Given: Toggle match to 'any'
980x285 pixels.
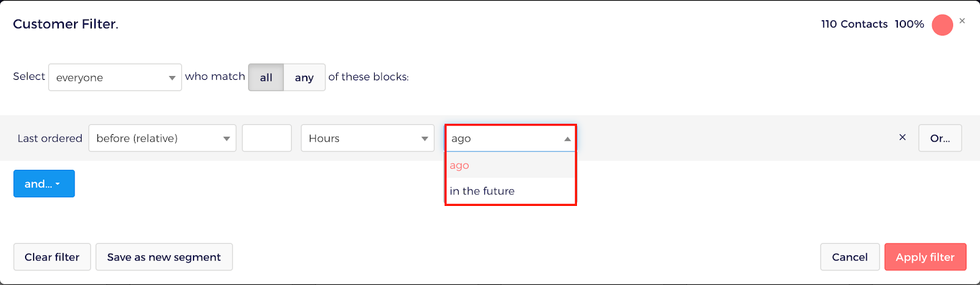Looking at the screenshot, I should [304, 77].
